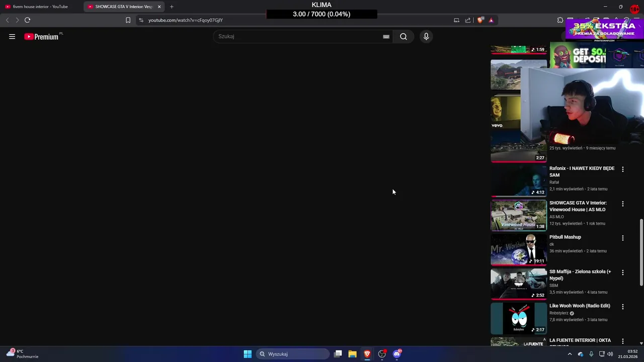Launch File Explorer from the taskbar

[x=353, y=354]
